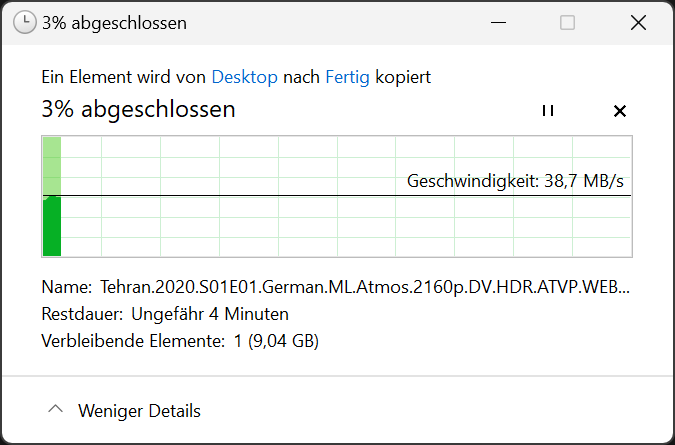
Task: Close the copy dialog window
Action: pyautogui.click(x=638, y=22)
